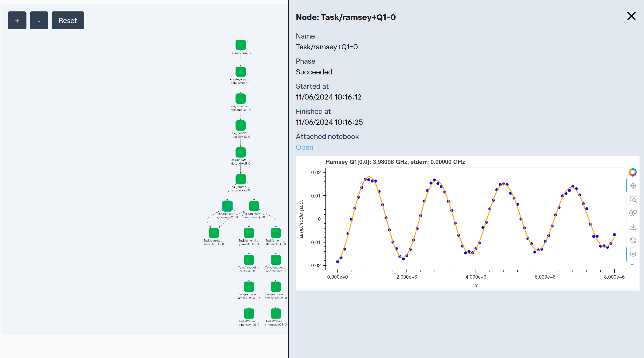644x358 pixels.
Task: Click the 'Succeeded' phase value
Action: tap(314, 72)
